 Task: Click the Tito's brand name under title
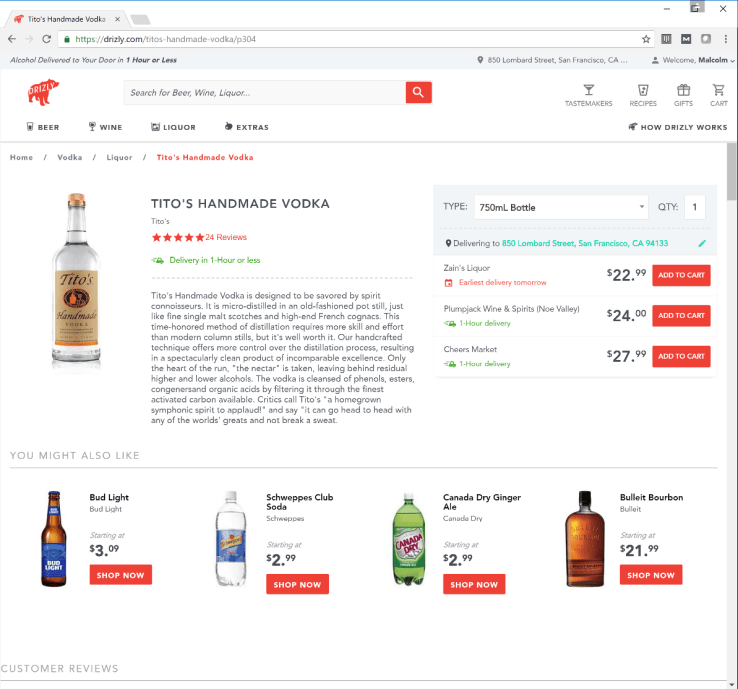[160, 221]
